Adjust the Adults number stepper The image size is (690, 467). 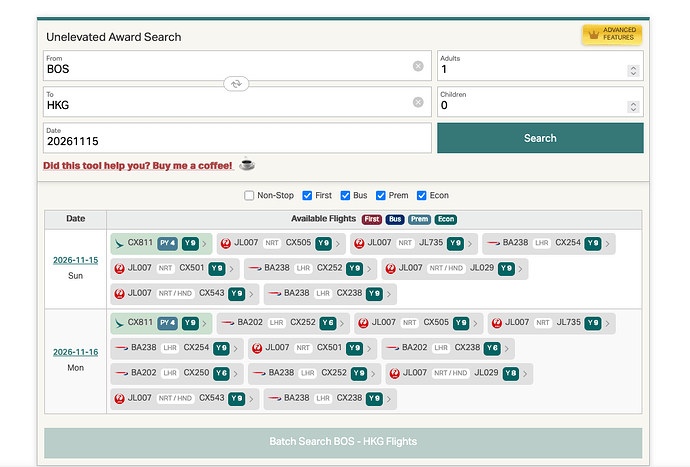click(633, 70)
